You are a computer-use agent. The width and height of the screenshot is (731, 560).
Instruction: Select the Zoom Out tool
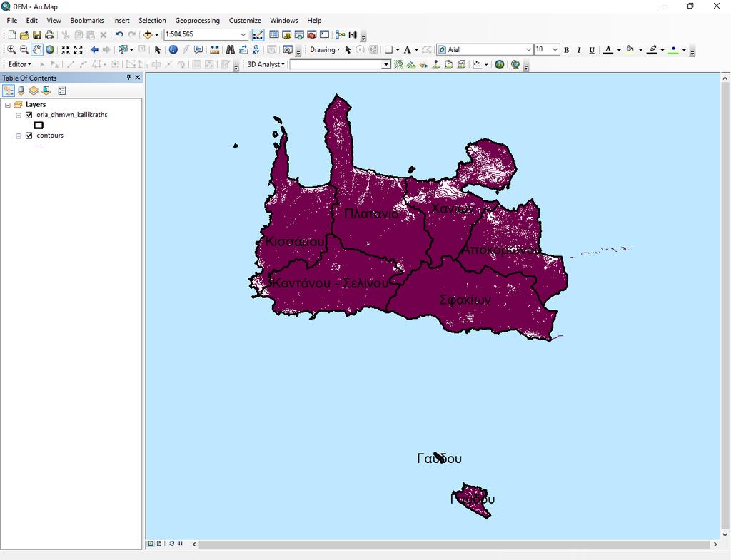pos(24,49)
